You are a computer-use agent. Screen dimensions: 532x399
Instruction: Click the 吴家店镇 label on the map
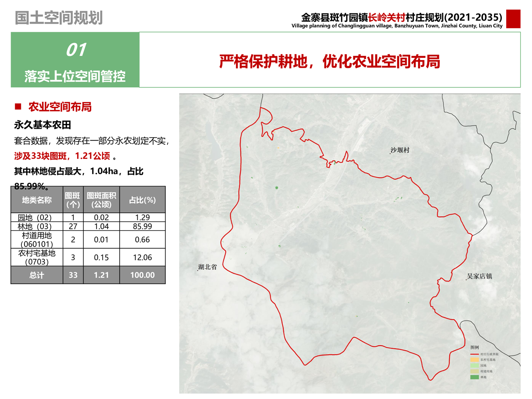[479, 276]
